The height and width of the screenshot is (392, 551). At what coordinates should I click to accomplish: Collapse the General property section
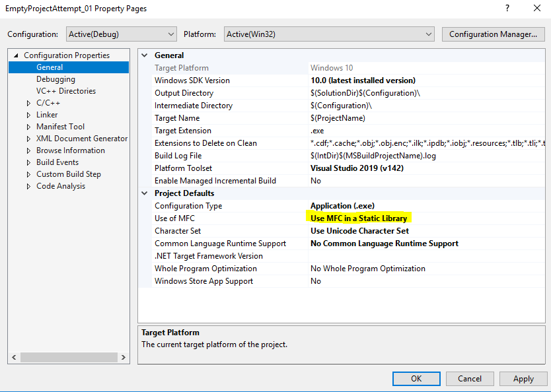(145, 55)
